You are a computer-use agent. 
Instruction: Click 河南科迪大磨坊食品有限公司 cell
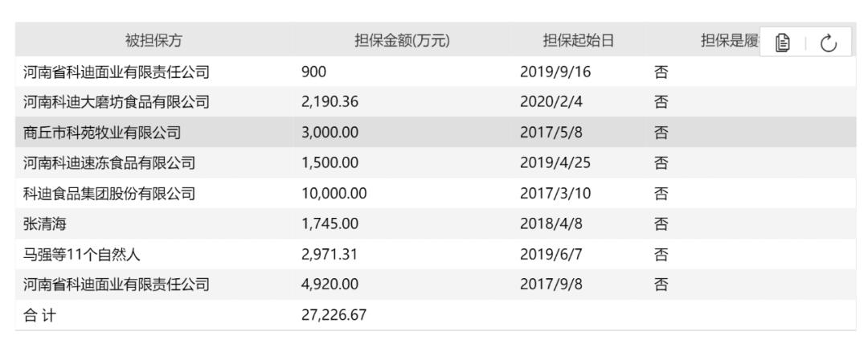coord(117,102)
